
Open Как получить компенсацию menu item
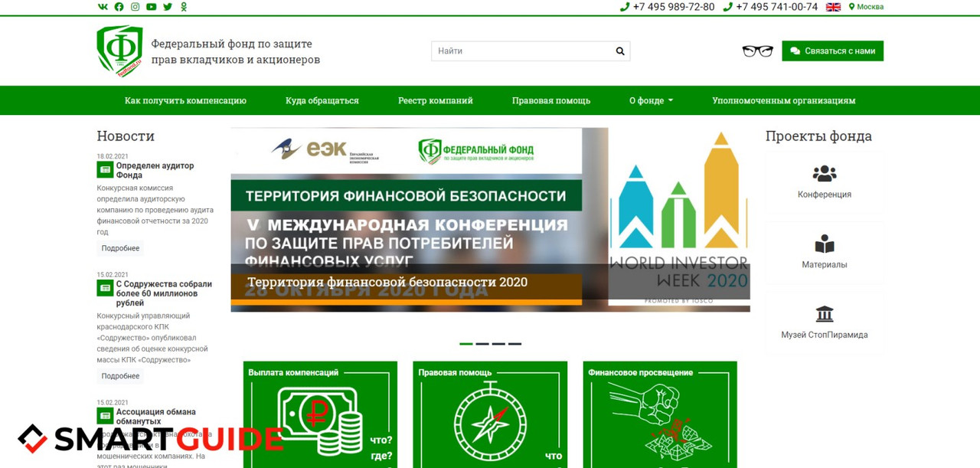tap(185, 100)
